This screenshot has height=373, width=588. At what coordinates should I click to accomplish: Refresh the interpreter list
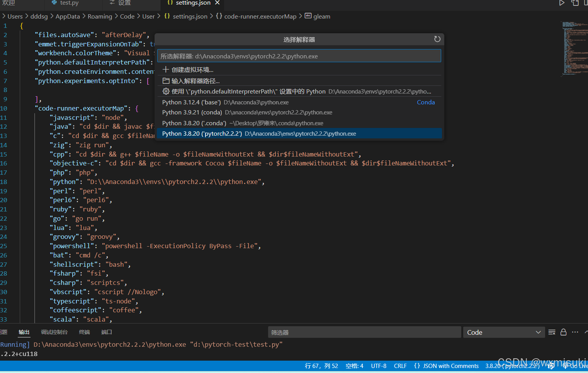(x=437, y=39)
